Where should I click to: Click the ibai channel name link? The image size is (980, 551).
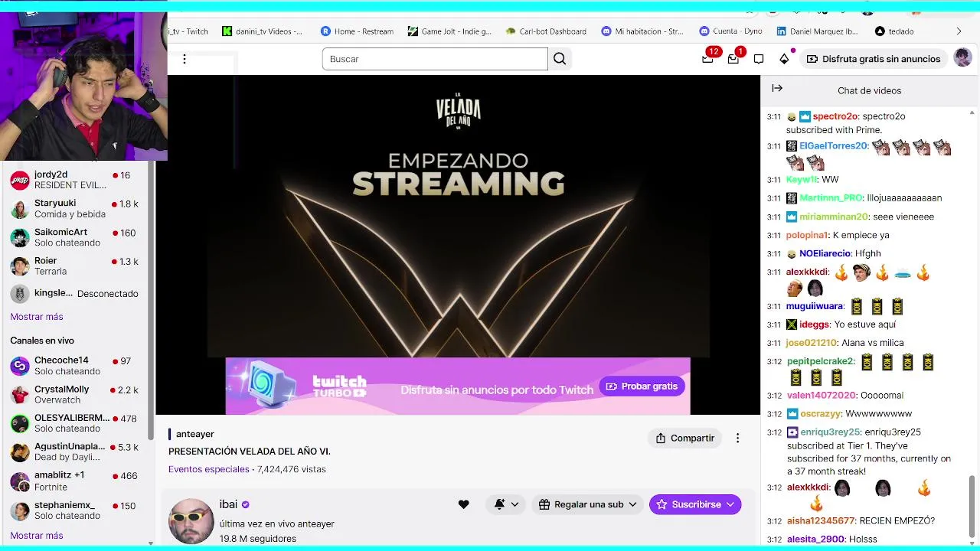(228, 504)
